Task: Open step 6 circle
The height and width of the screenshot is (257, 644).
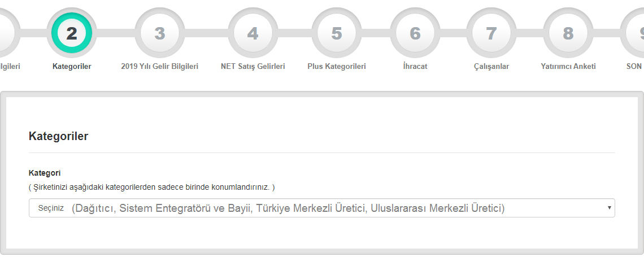Action: (415, 33)
